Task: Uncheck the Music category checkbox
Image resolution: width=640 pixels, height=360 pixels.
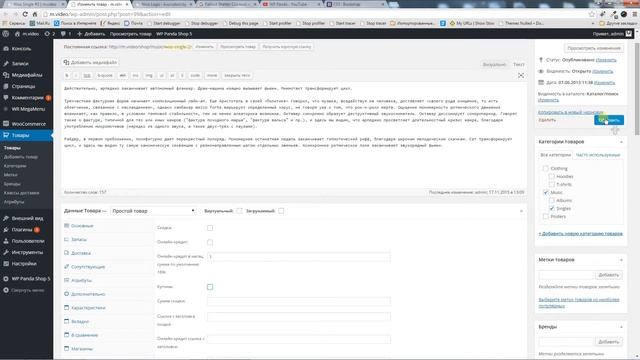Action: point(546,192)
